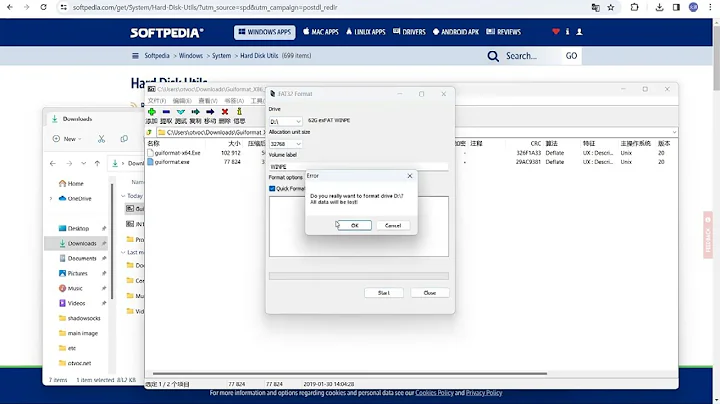
Task: Open 编辑(E) menu in 7-Zip
Action: (x=182, y=101)
